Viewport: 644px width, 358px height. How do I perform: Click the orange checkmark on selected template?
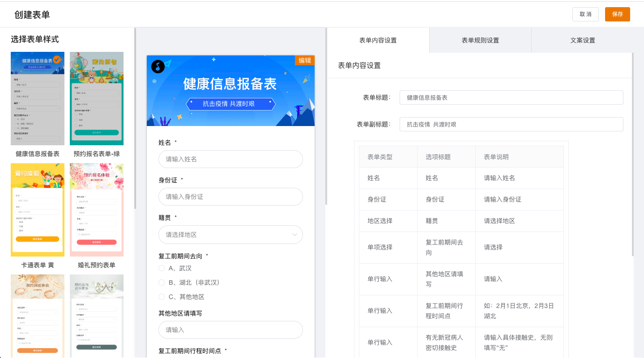click(57, 60)
